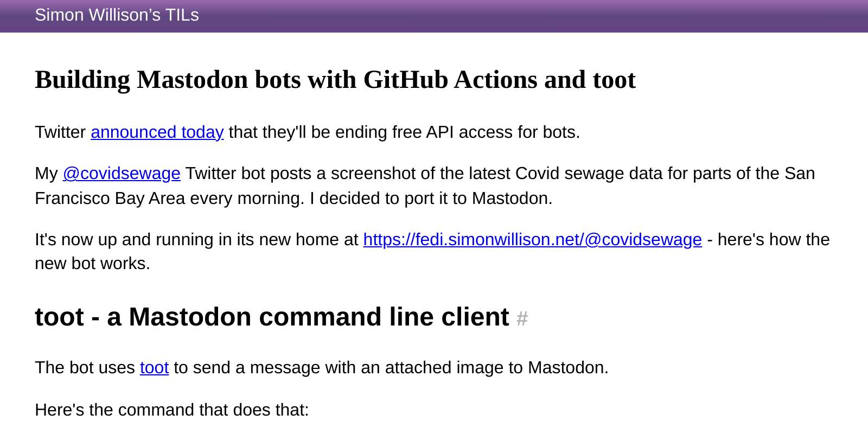This screenshot has height=434, width=868.
Task: Click the covidsewage hyperlink in the second paragraph
Action: click(122, 174)
